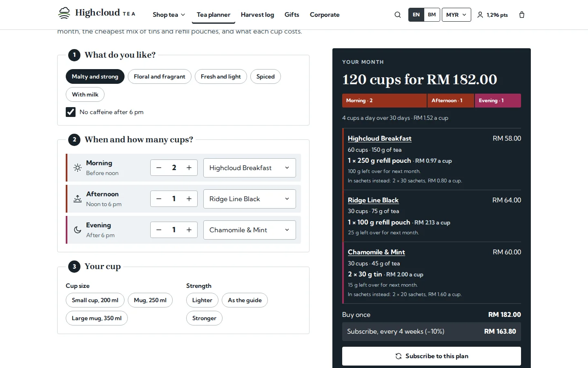
Task: Click the Evening moon icon
Action: coord(78,230)
